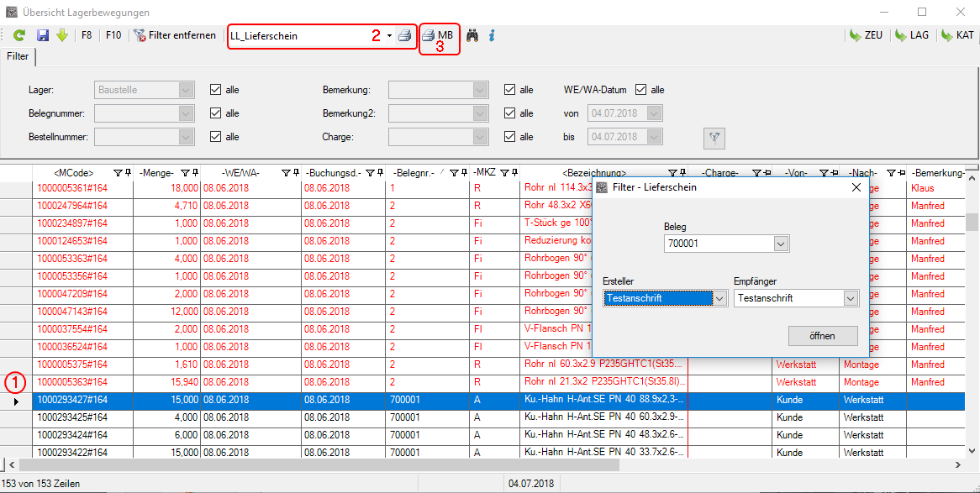Click the printer icon next to LL_Lieferschein
This screenshot has width=980, height=493.
pyautogui.click(x=405, y=36)
